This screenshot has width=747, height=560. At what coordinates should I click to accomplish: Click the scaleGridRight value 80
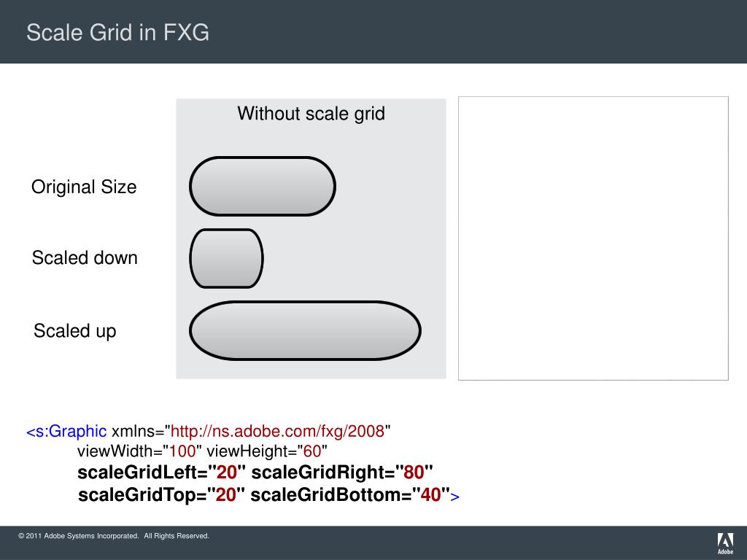pyautogui.click(x=414, y=472)
